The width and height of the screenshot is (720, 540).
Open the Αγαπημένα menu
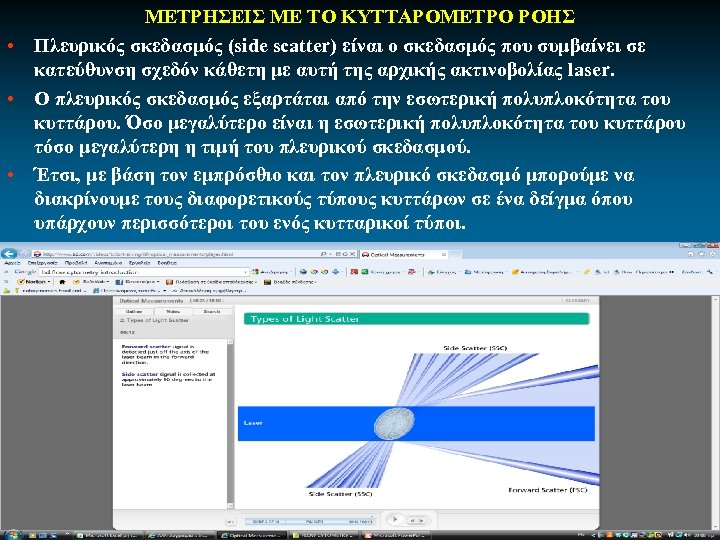[108, 263]
